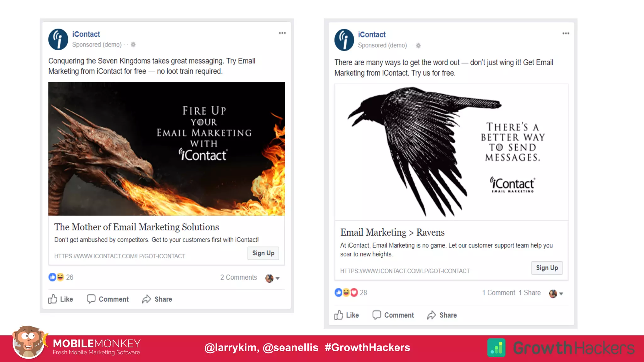Click Sponsored (demo) label on dragon ad
Viewport: 644px width, 362px height.
coord(97,45)
